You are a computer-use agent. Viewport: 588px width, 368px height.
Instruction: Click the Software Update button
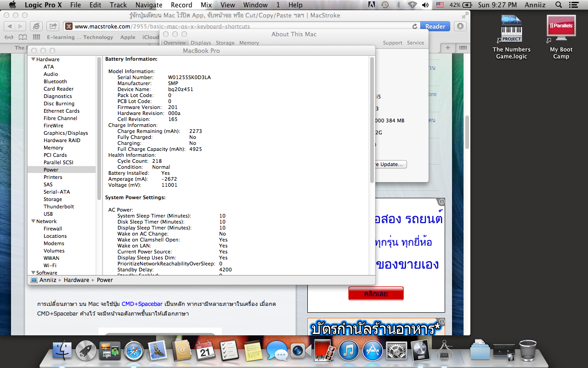point(391,164)
